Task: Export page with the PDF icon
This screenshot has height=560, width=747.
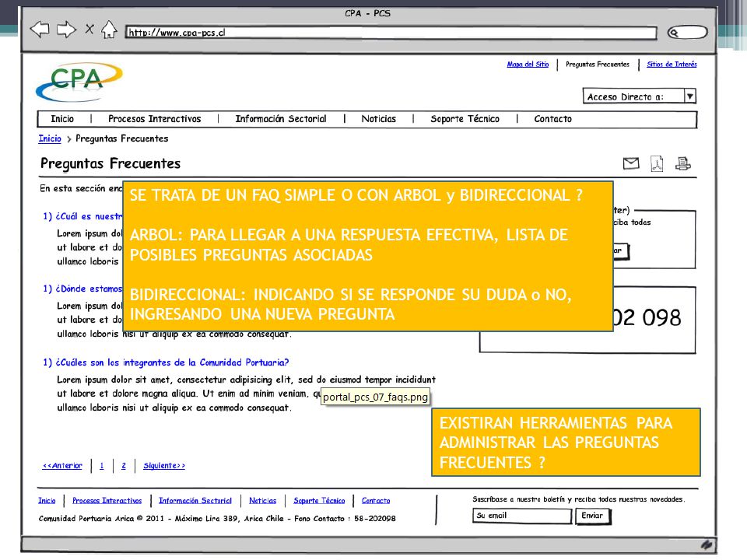Action: click(x=657, y=164)
